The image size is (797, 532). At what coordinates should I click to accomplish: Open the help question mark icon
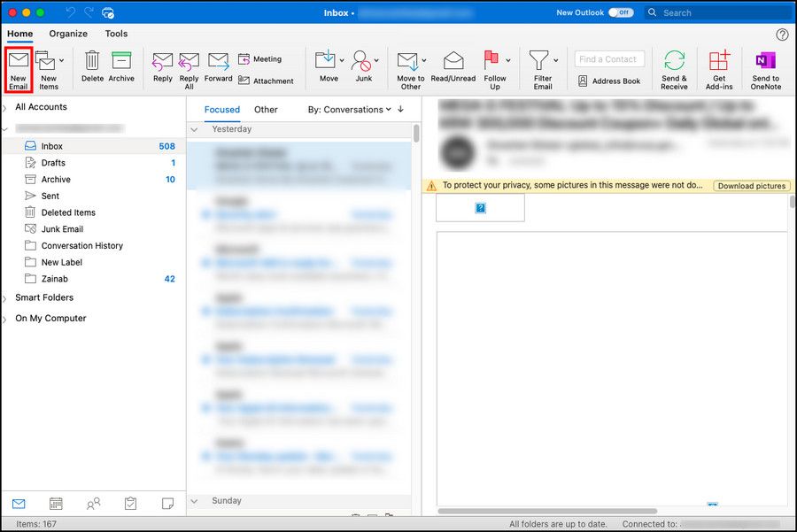coord(782,35)
